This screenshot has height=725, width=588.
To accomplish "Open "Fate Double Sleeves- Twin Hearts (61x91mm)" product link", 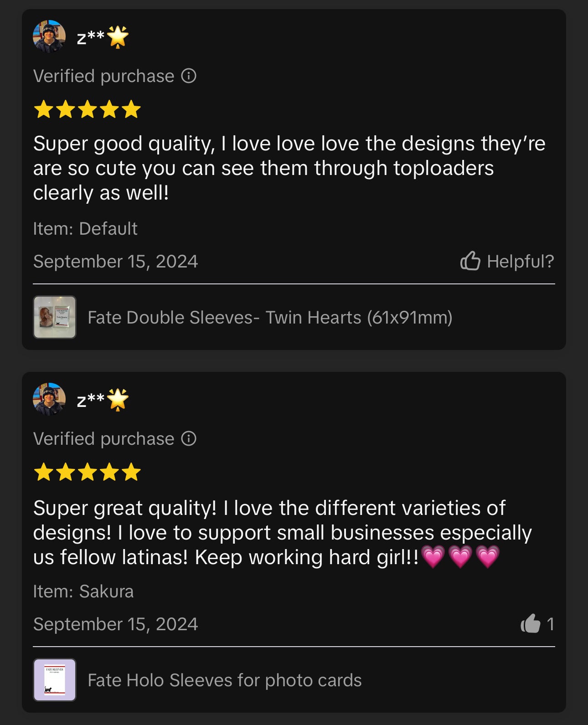I will pos(270,318).
